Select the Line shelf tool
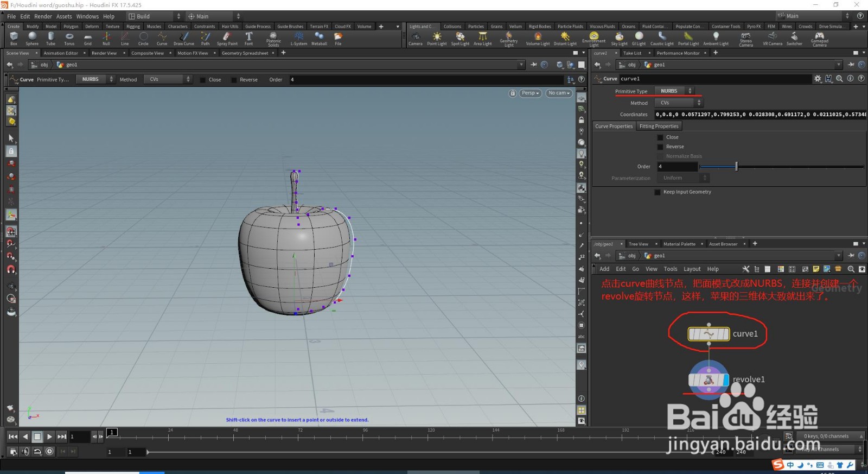Screen dimensions: 868x474 [125, 38]
